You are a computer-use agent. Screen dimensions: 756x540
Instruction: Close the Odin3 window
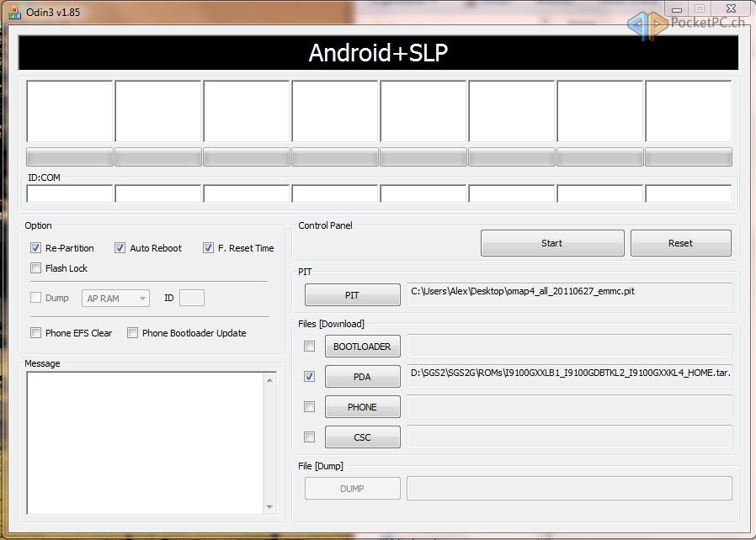[731, 8]
